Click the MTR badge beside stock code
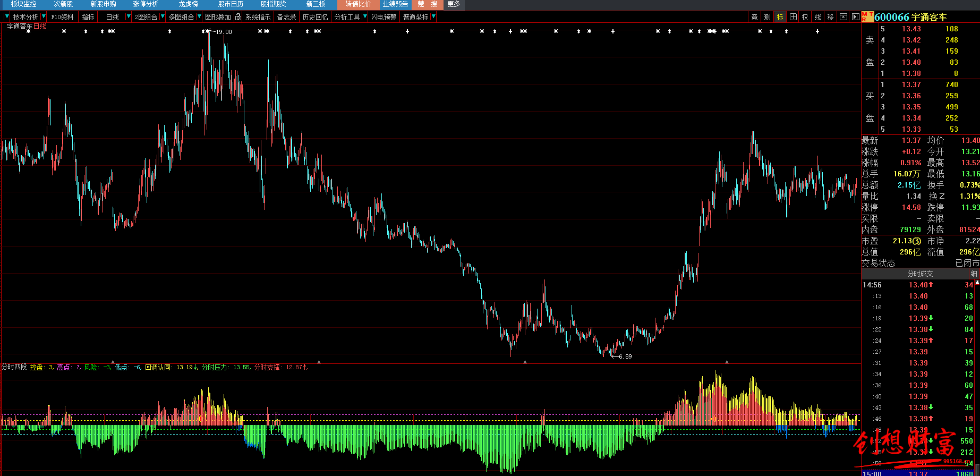Screen dimensions: 980x476 tap(867, 17)
